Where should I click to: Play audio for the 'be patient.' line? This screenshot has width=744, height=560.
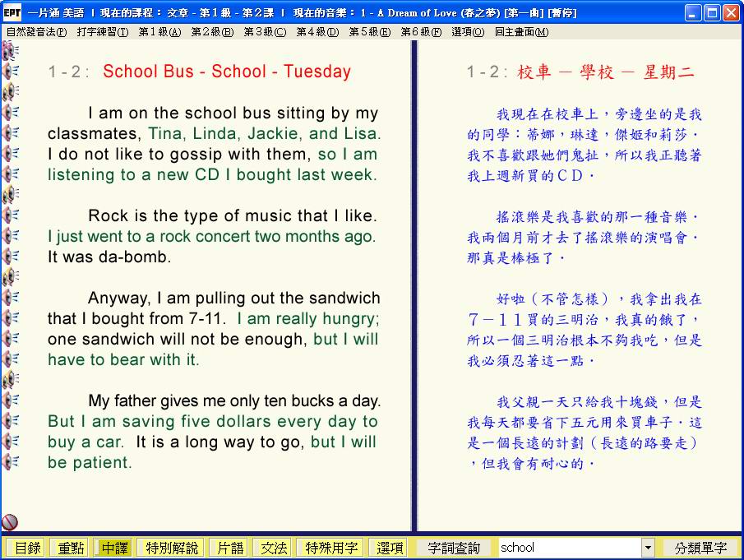10,462
